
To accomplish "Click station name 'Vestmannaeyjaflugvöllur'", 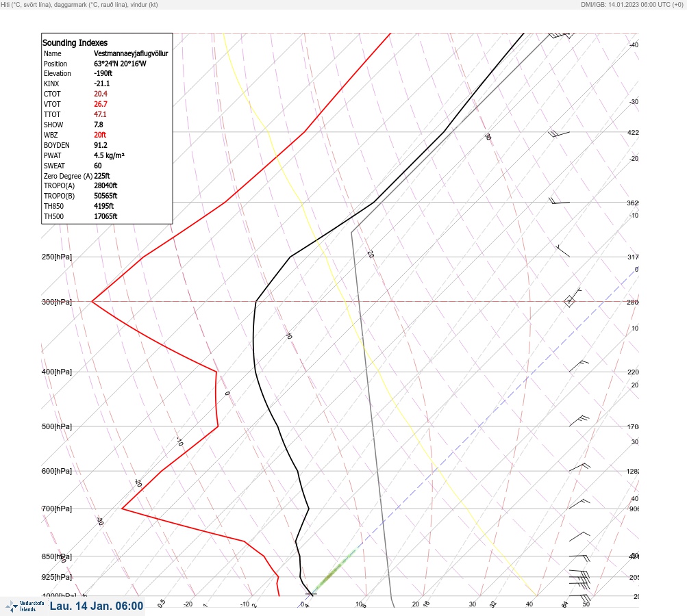I will point(131,53).
